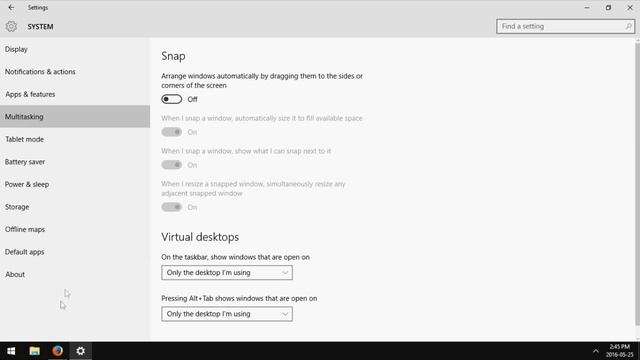Open Storage settings
Image resolution: width=640 pixels, height=360 pixels.
[x=75, y=207]
